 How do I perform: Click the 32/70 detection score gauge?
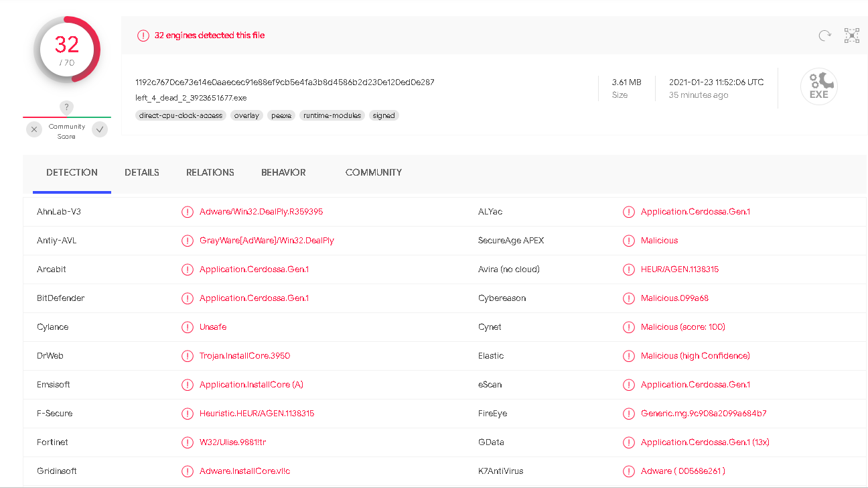pyautogui.click(x=67, y=50)
